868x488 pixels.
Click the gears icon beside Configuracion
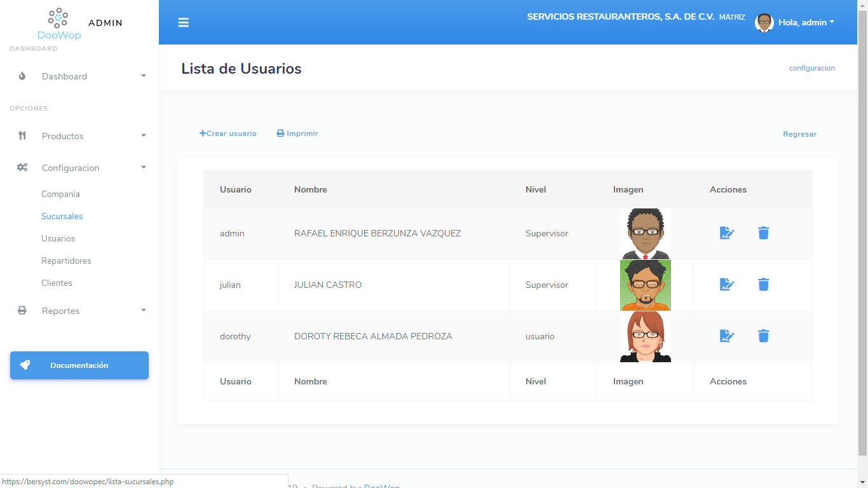pyautogui.click(x=22, y=167)
